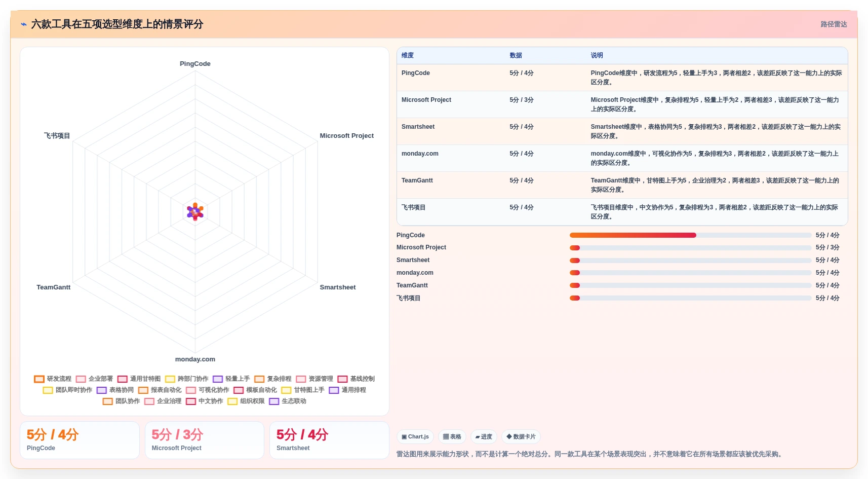Select the Chart.js chip

pos(415,436)
